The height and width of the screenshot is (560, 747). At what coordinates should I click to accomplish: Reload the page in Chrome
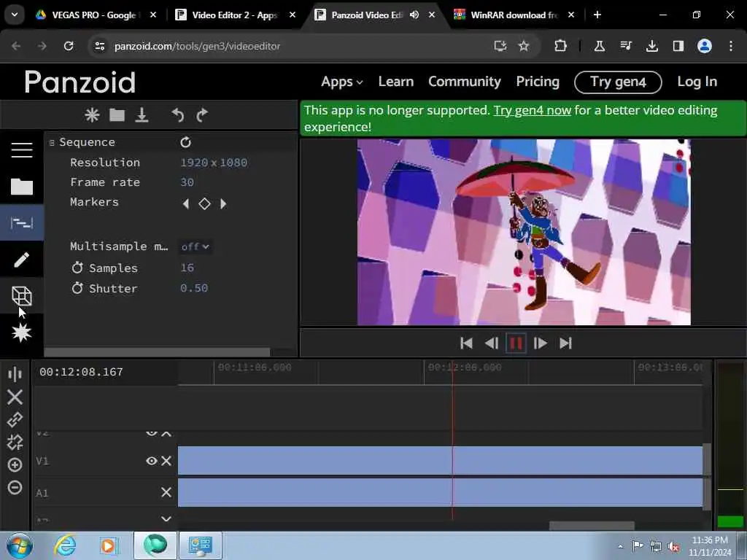(69, 46)
